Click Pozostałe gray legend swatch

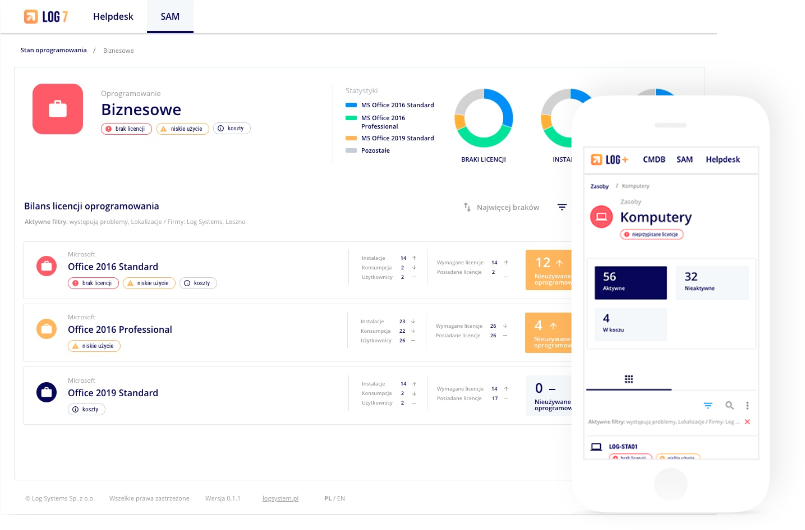pyautogui.click(x=351, y=150)
